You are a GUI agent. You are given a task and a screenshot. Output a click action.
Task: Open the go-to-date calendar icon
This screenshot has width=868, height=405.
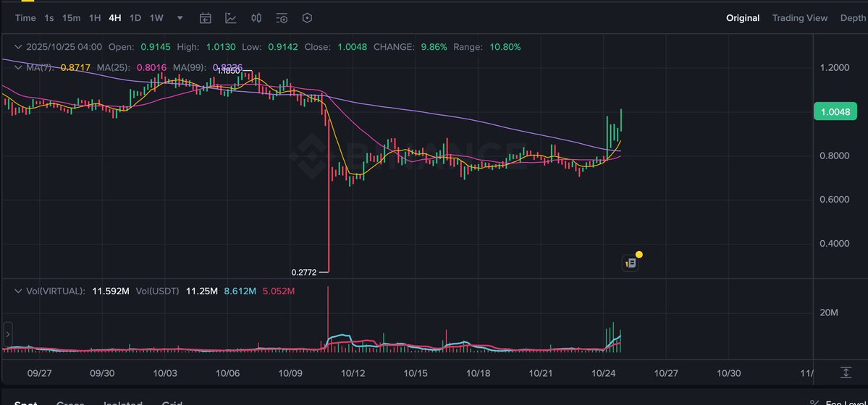pos(206,18)
